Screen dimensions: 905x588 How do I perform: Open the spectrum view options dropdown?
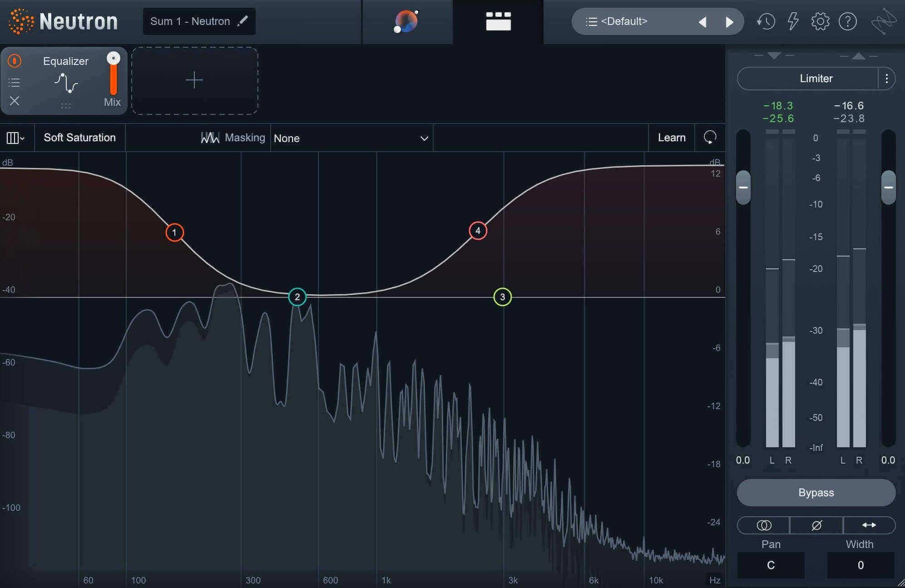point(15,138)
